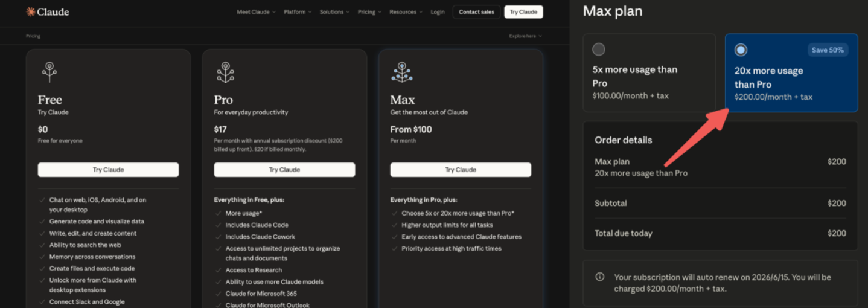Click the Max plan heading
This screenshot has width=868, height=308.
[613, 11]
